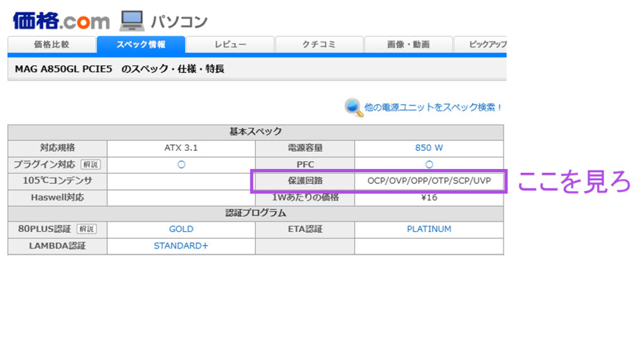Follow the 850 W capacity link
This screenshot has height=338, width=644.
tap(429, 148)
